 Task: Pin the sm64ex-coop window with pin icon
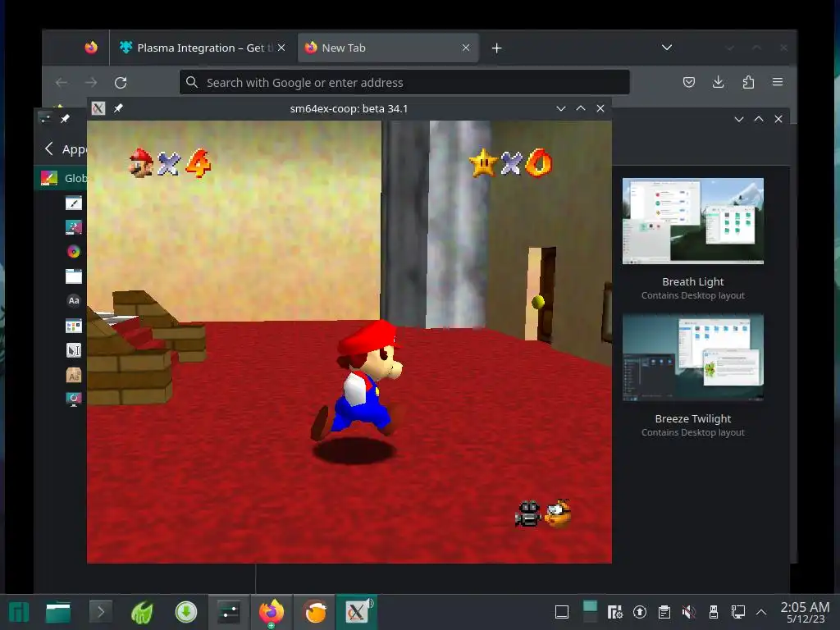pos(118,108)
